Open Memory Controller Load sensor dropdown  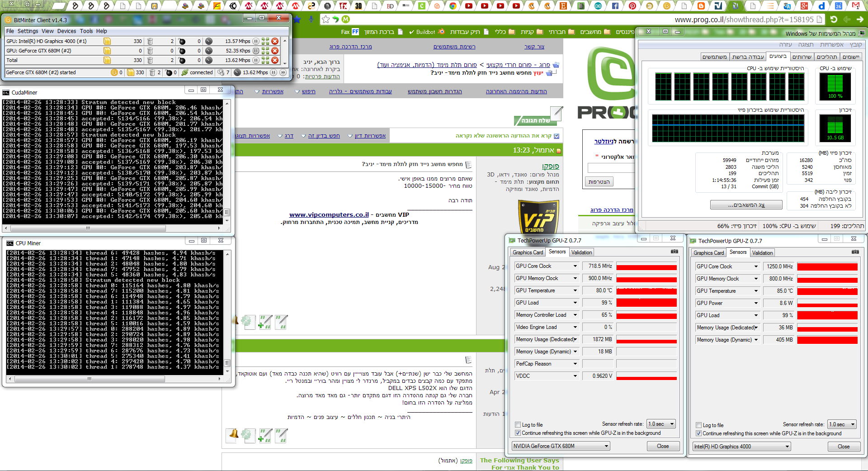(576, 315)
